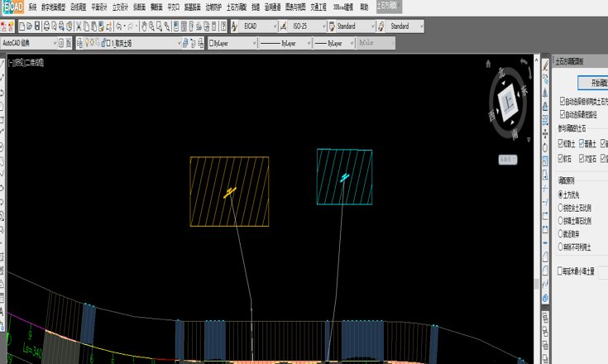Click the ViewCube home icon
608x364 pixels.
pyautogui.click(x=488, y=64)
